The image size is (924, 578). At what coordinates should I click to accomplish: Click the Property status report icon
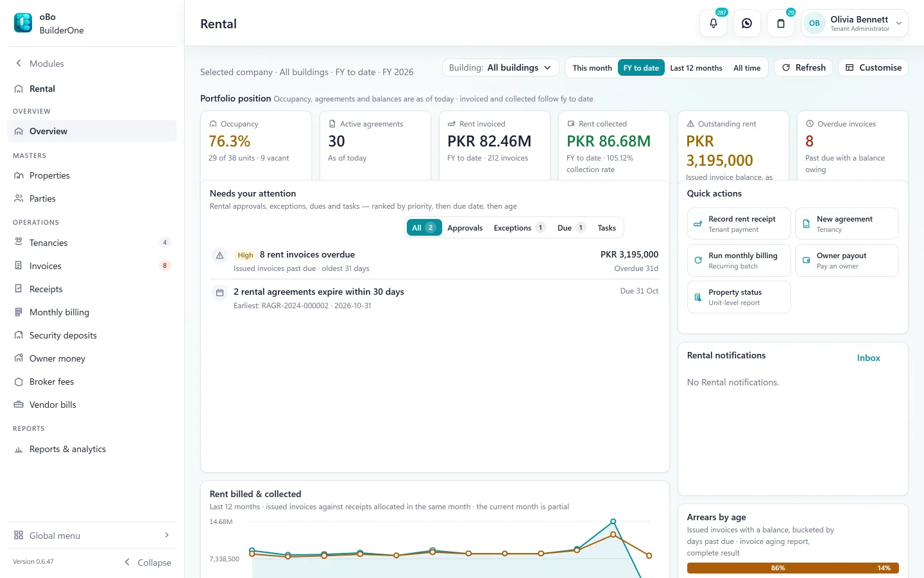698,297
